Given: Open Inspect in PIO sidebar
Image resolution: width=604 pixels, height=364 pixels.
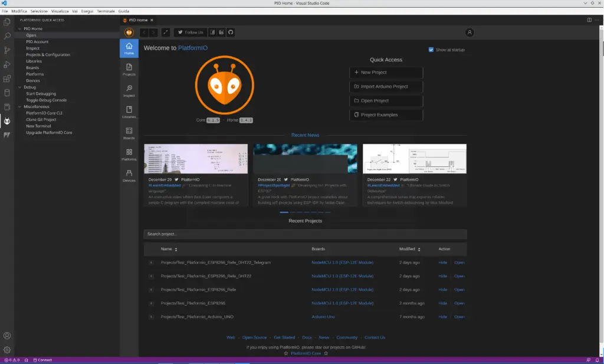Looking at the screenshot, I should pyautogui.click(x=129, y=91).
